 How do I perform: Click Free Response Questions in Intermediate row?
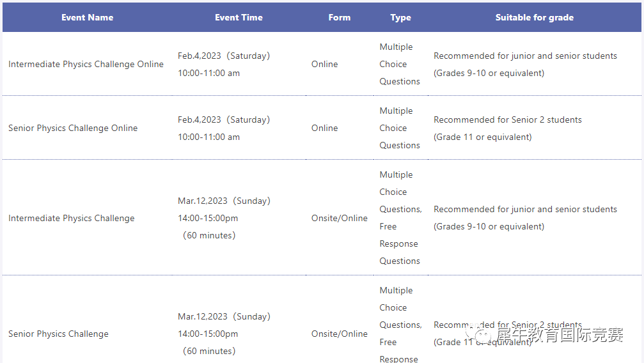[400, 243]
